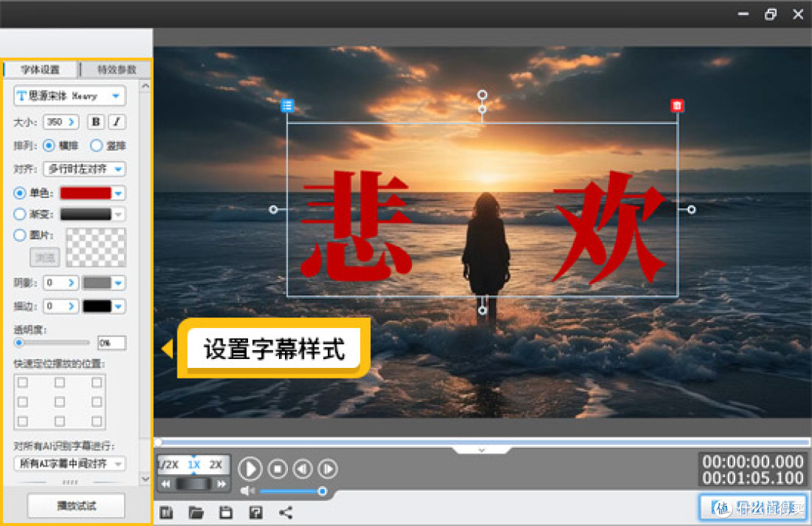
Task: Expand the gradient color dropdown arrow
Action: (x=119, y=214)
